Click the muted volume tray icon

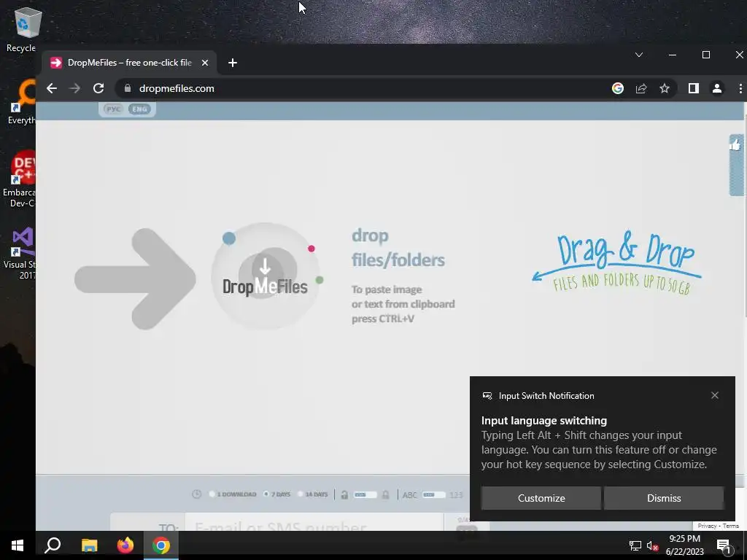point(652,545)
